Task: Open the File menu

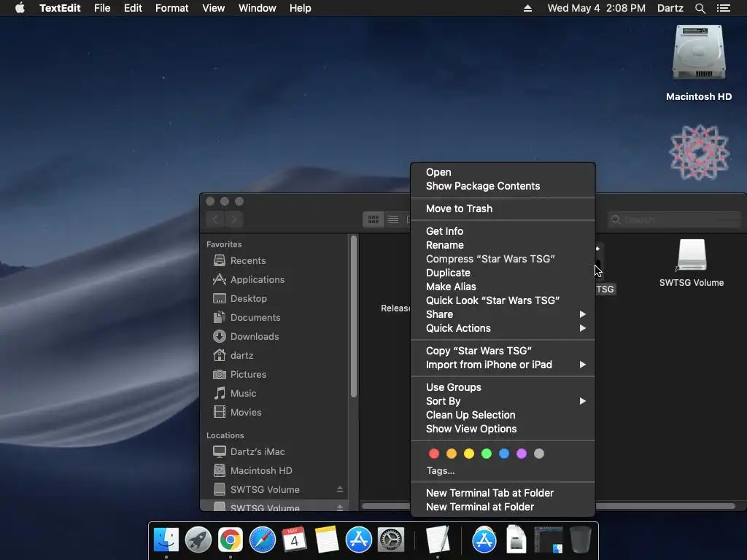Action: tap(102, 8)
